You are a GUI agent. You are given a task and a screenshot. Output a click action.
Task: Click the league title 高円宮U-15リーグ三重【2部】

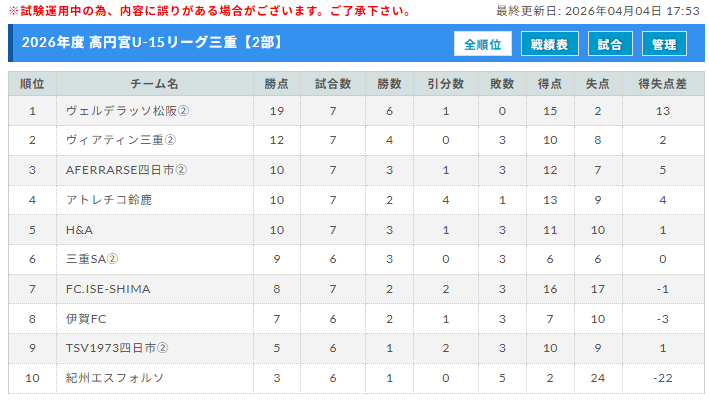coord(151,43)
